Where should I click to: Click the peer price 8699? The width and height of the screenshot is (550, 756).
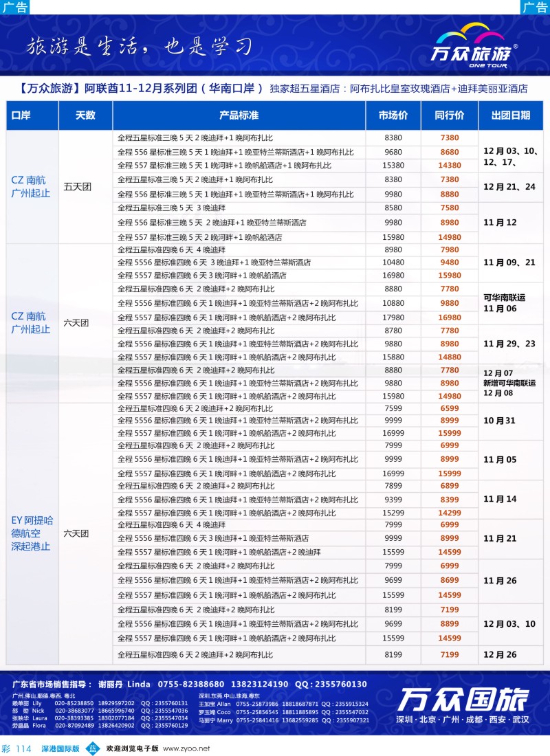point(449,581)
